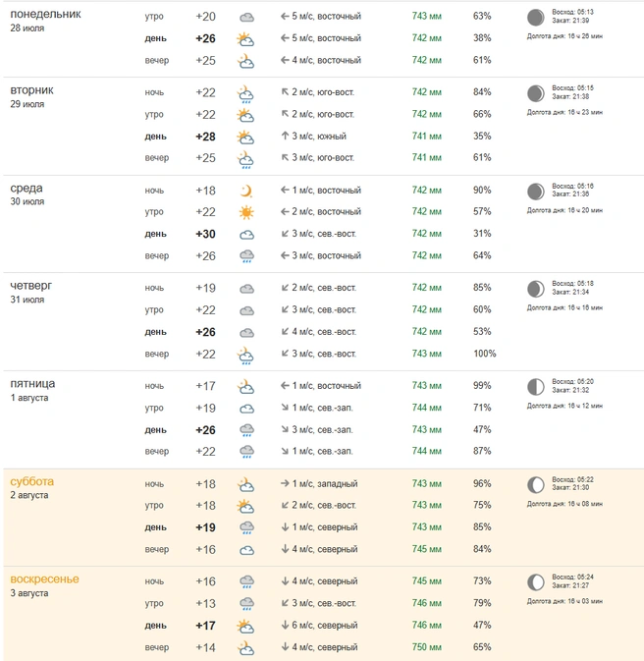The width and height of the screenshot is (644, 661).
Task: Click the moon phase icon for суббота 2 августа
Action: [536, 485]
